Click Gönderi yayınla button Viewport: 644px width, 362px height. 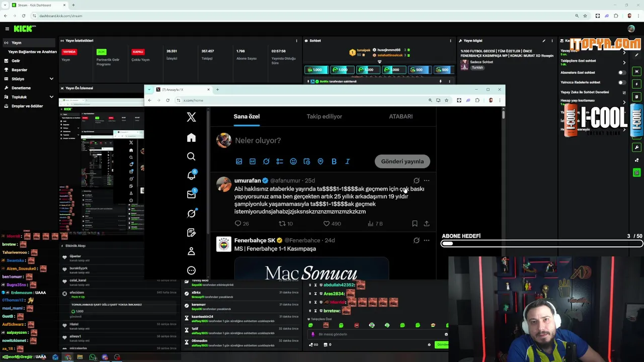pyautogui.click(x=403, y=161)
